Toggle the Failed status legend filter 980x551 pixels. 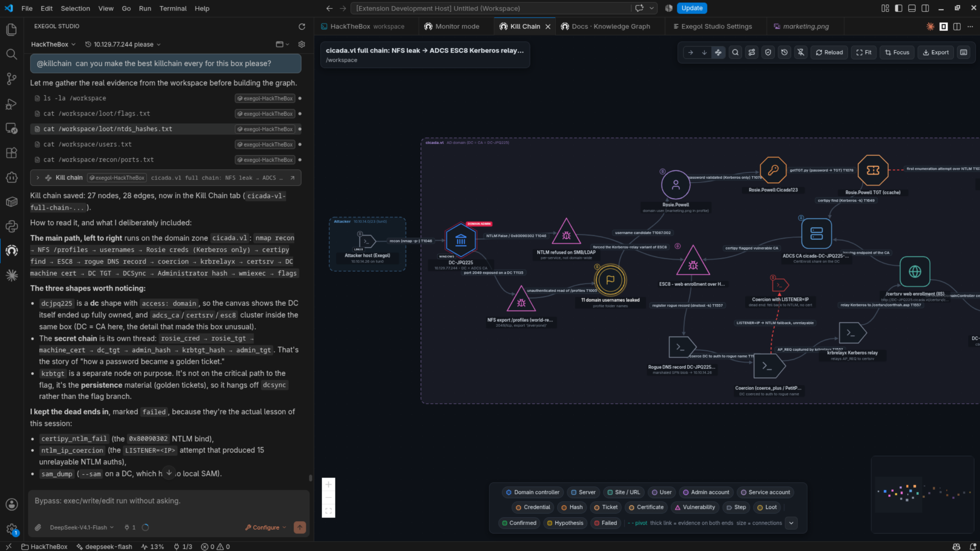click(x=605, y=523)
